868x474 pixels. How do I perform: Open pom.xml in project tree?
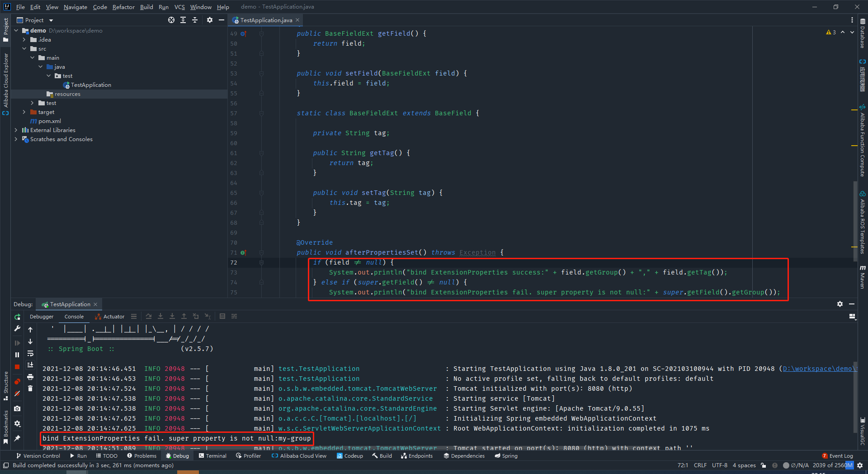click(49, 121)
